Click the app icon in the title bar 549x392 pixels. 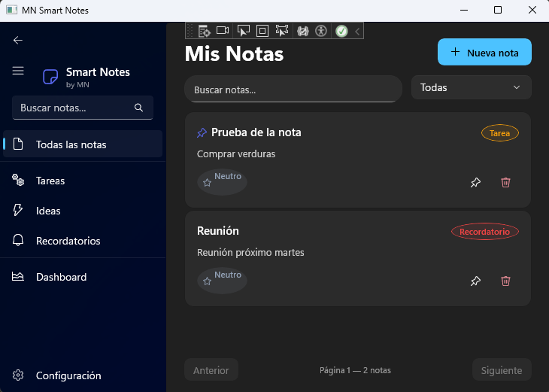[x=11, y=10]
